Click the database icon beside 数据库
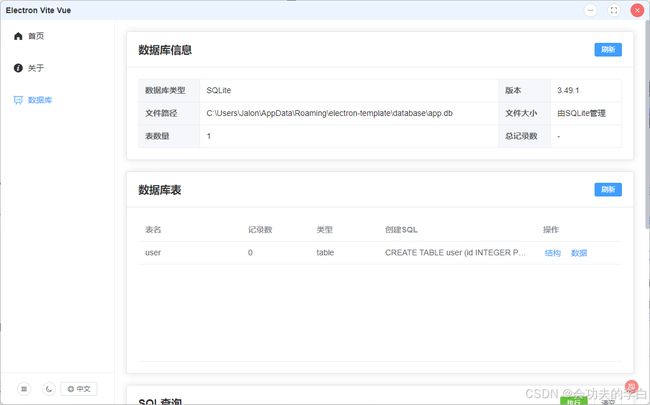 click(x=18, y=100)
